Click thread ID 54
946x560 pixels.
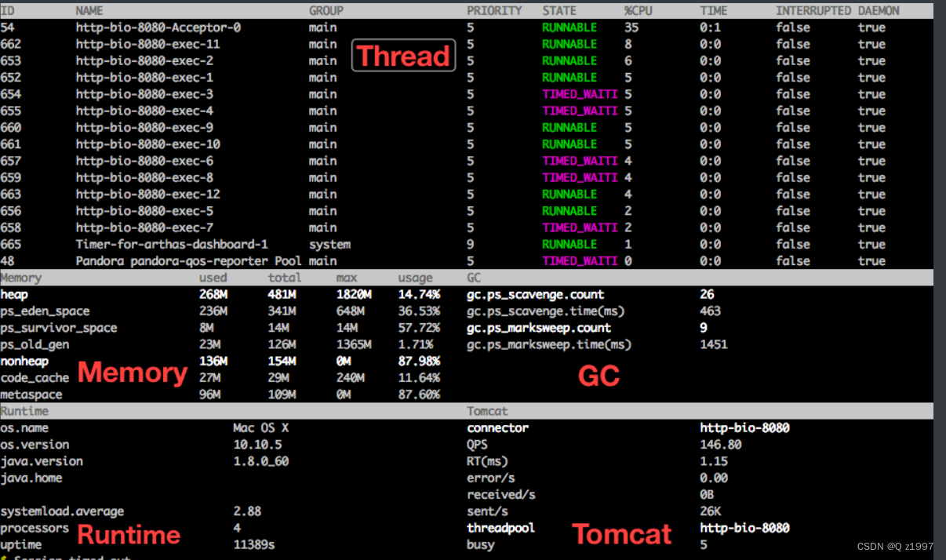click(x=7, y=27)
